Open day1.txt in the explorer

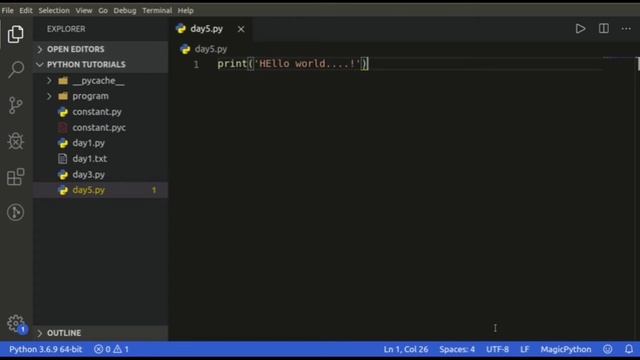pyautogui.click(x=100, y=159)
